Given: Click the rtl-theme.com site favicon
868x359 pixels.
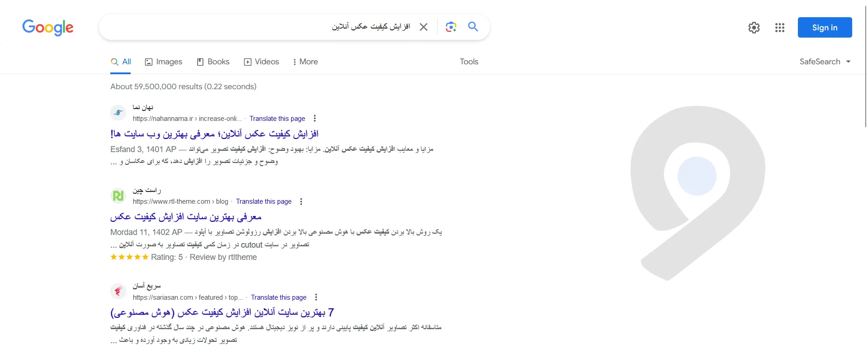Looking at the screenshot, I should pos(118,196).
